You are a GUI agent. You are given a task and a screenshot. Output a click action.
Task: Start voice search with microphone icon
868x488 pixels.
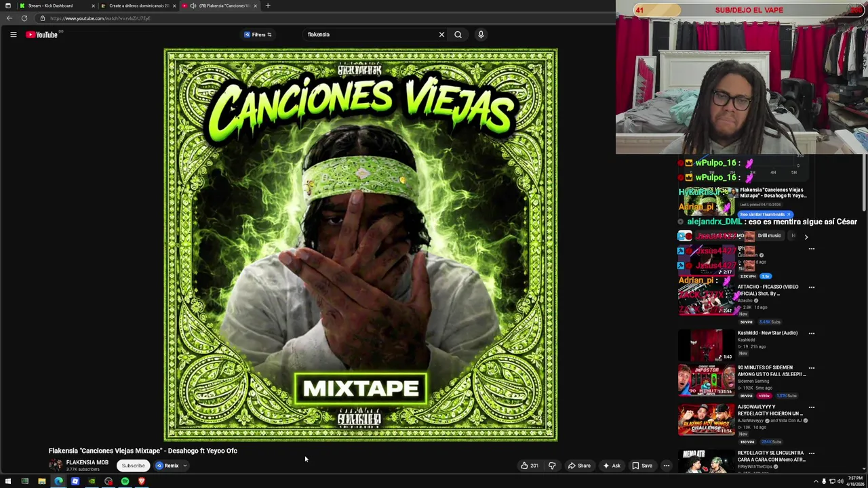click(481, 35)
